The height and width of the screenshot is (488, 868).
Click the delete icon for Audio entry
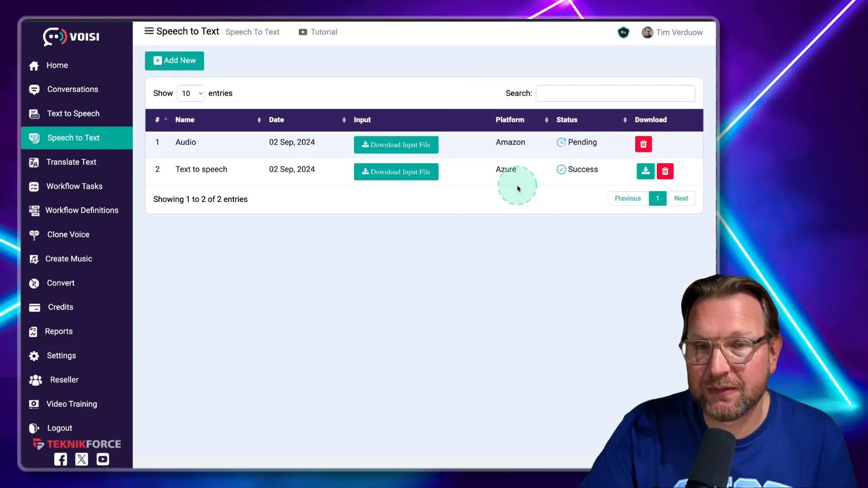pyautogui.click(x=643, y=144)
